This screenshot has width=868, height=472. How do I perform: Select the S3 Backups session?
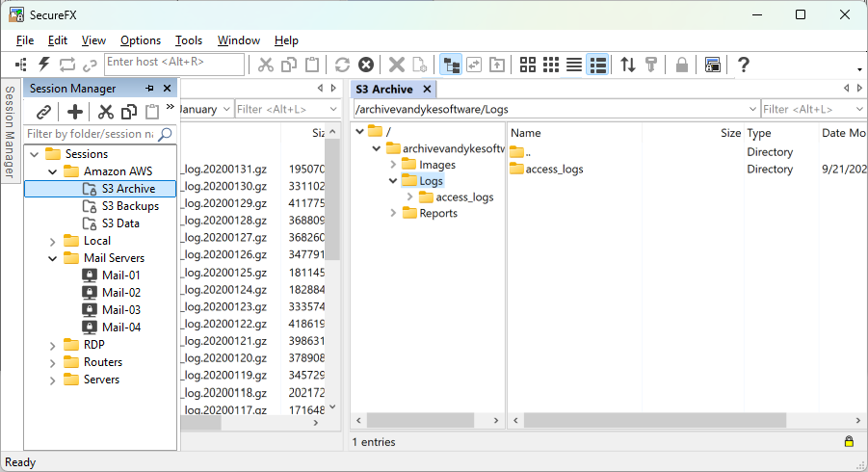pos(130,206)
